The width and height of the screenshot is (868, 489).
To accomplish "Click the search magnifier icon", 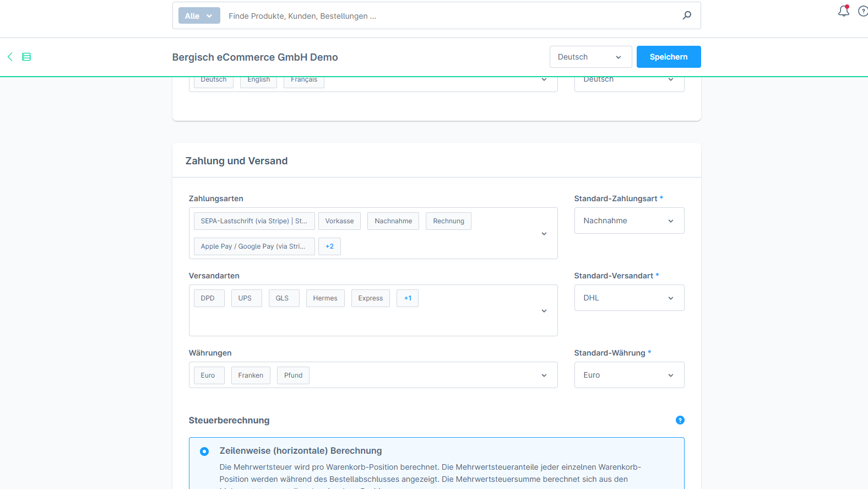I will point(687,15).
